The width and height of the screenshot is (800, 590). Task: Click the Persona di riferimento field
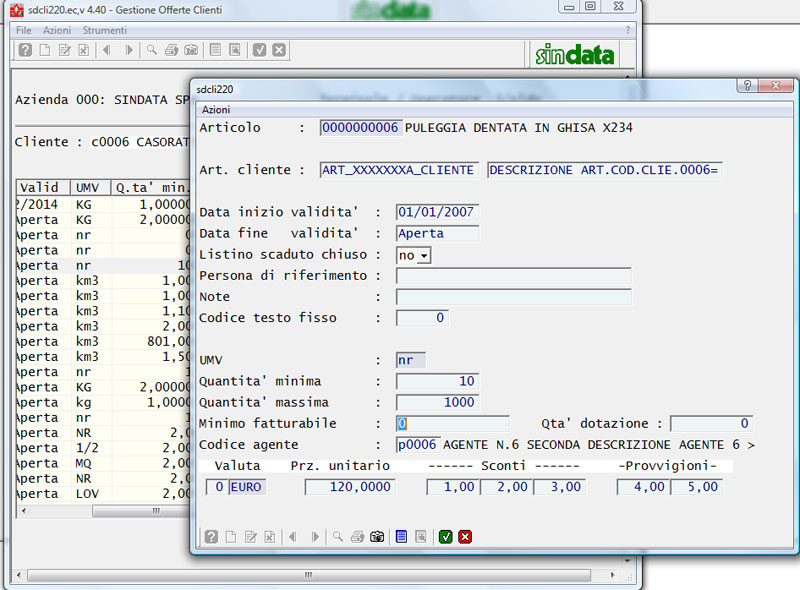[513, 276]
